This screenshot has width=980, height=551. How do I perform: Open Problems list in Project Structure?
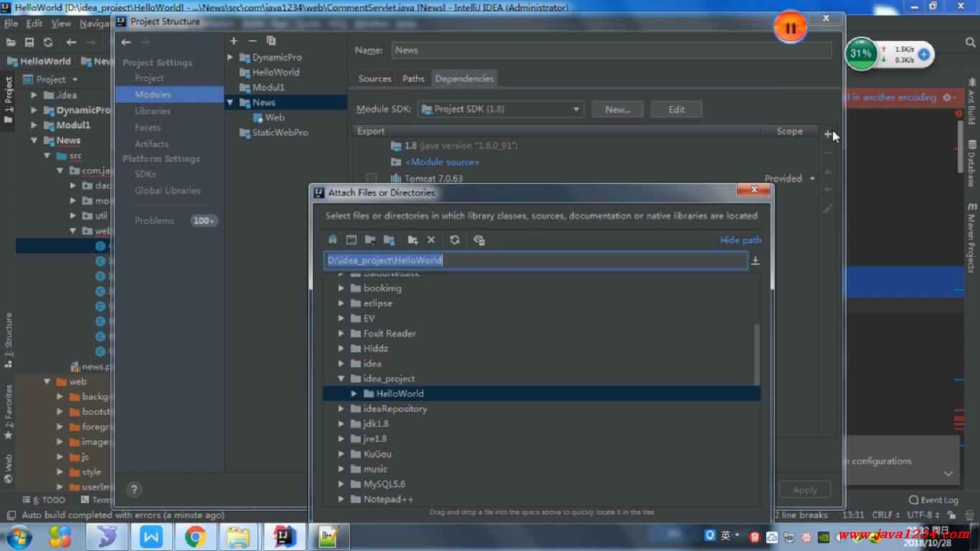[x=154, y=221]
